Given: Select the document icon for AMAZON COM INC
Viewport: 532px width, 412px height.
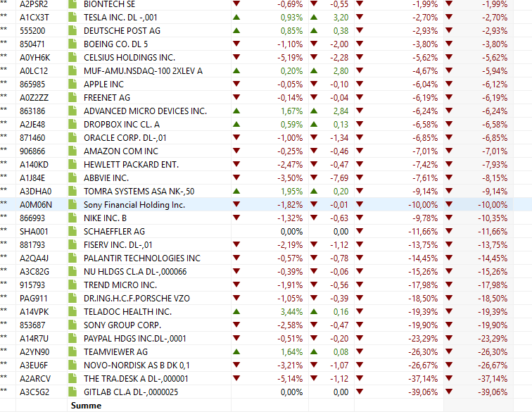Looking at the screenshot, I should pyautogui.click(x=72, y=151).
